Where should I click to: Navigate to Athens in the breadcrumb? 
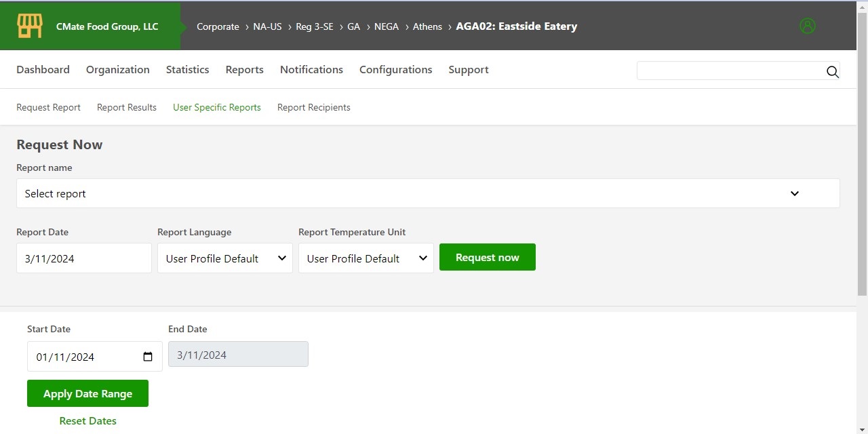pyautogui.click(x=427, y=26)
